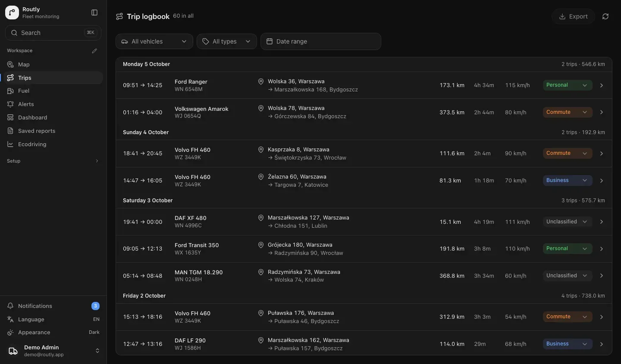The image size is (621, 364).
Task: Click the Routly logo icon
Action: 12,13
